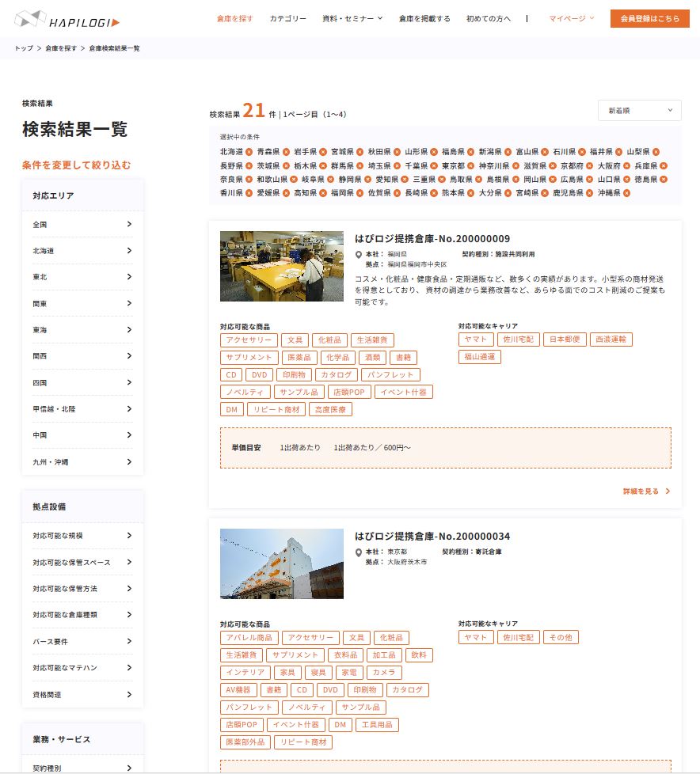The image size is (700, 774).
Task: Expand the 北海道 area in sidebar
Action: tap(82, 251)
